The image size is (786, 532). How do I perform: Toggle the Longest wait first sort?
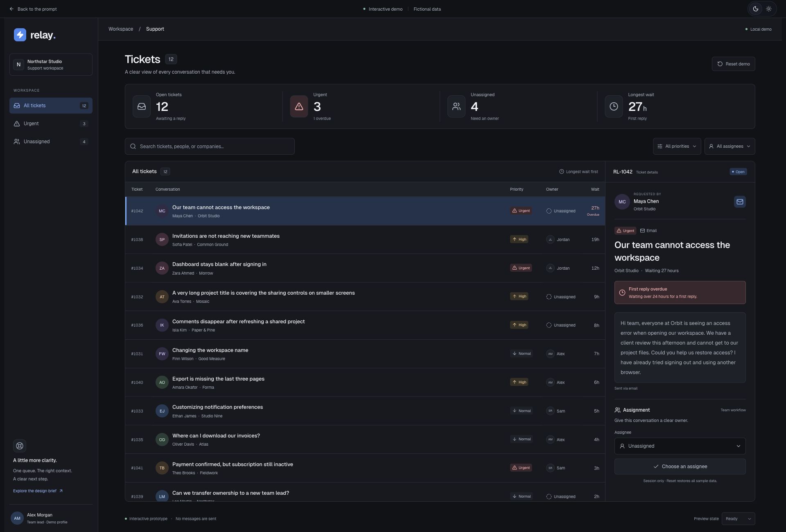click(578, 172)
